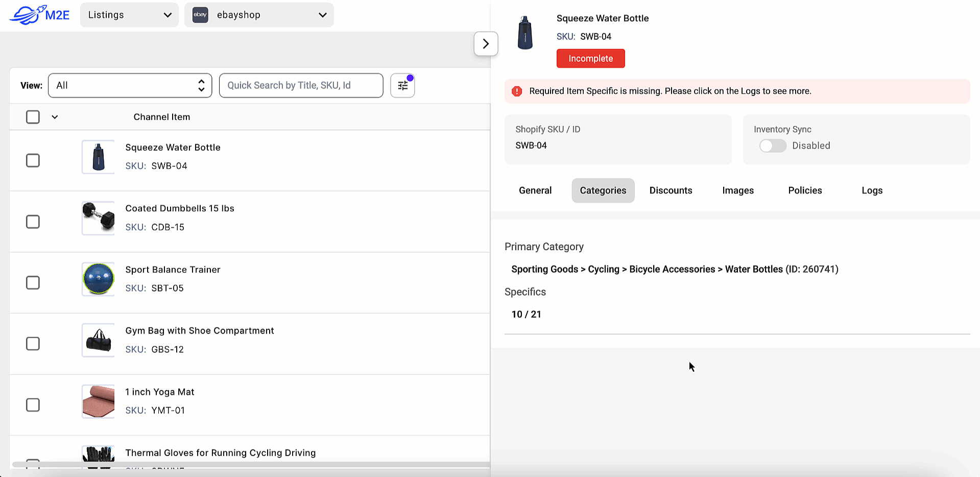The height and width of the screenshot is (477, 980).
Task: Click the Incomplete status button
Action: [x=590, y=58]
